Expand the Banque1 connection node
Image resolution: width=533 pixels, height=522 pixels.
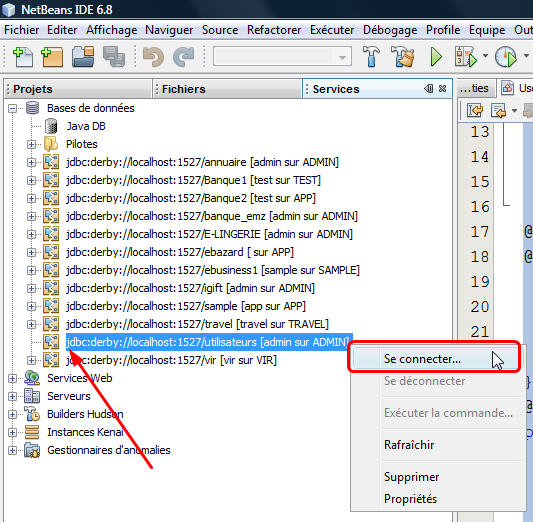[x=31, y=180]
